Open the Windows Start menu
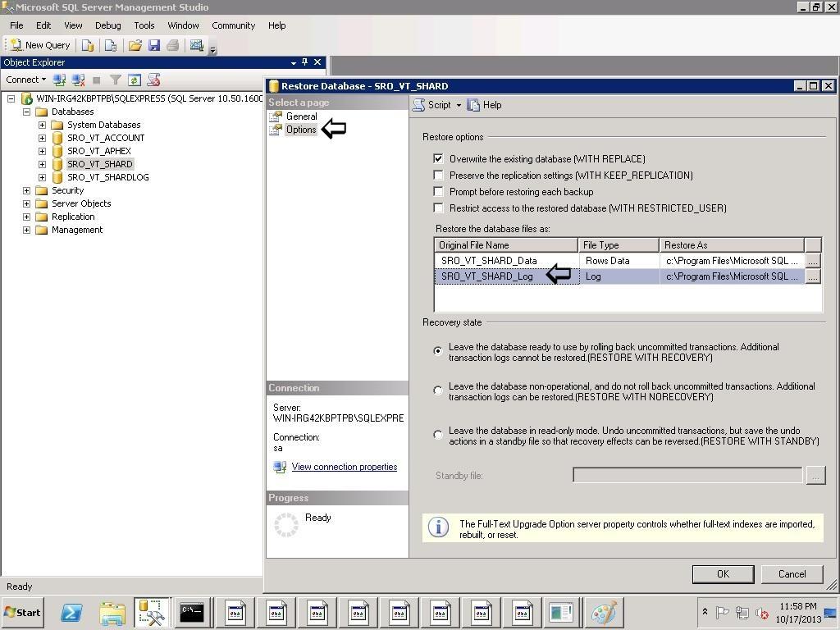The width and height of the screenshot is (840, 630). (22, 612)
